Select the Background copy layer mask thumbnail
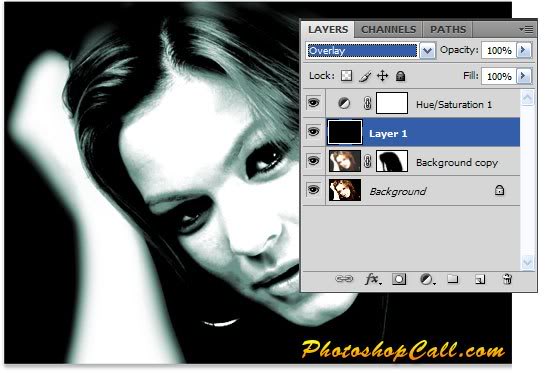Screen dimensions: 546x373 click(x=392, y=161)
